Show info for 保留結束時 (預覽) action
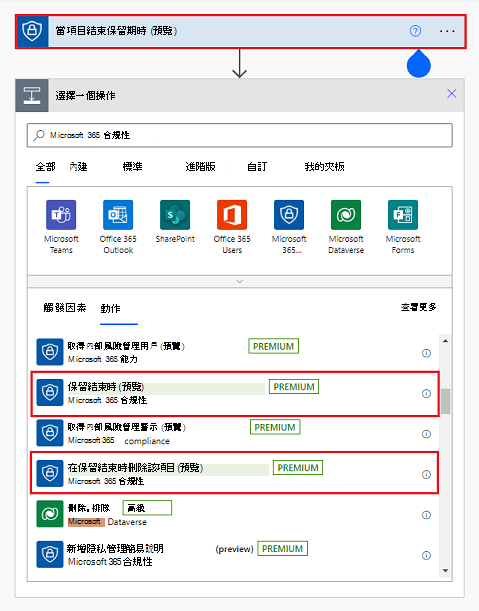 [x=426, y=394]
